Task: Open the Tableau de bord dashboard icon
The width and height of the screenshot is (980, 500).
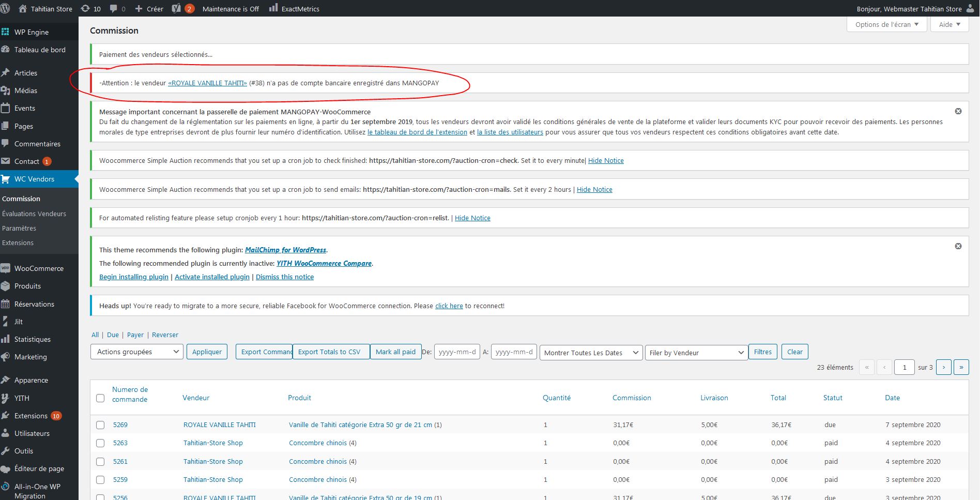Action: click(5, 50)
